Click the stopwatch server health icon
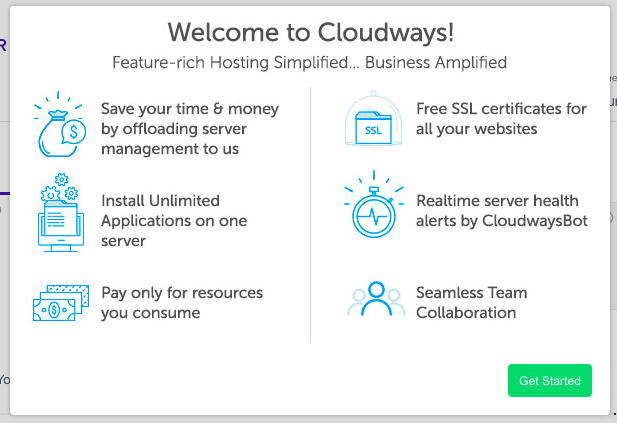The height and width of the screenshot is (423, 617). [373, 204]
